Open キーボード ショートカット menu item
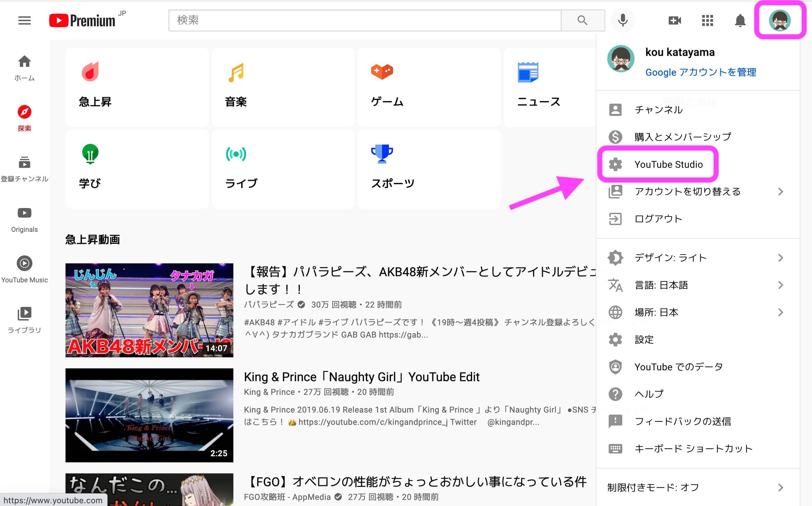812x506 pixels. pos(698,449)
